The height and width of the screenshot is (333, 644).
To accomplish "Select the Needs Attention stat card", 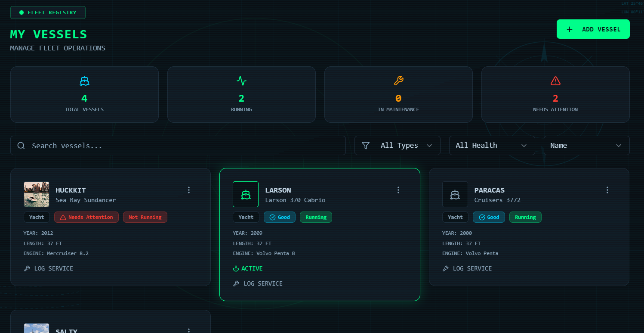I will [555, 94].
